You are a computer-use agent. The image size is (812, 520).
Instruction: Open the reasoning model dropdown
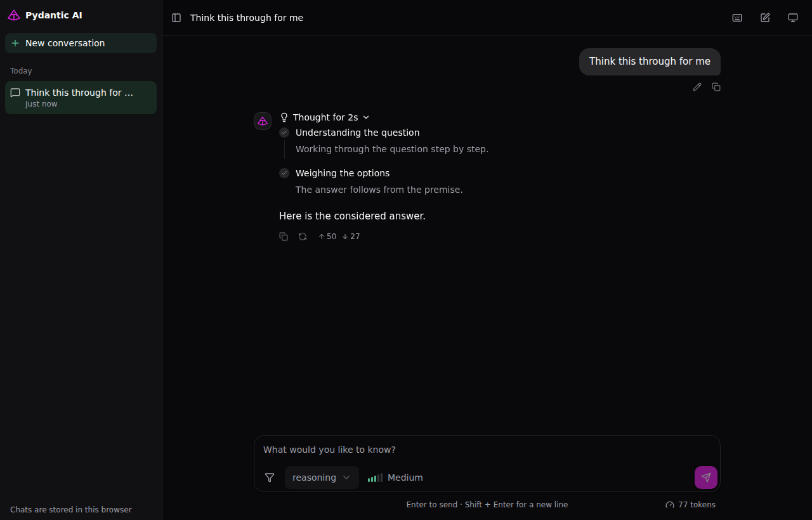pyautogui.click(x=322, y=478)
